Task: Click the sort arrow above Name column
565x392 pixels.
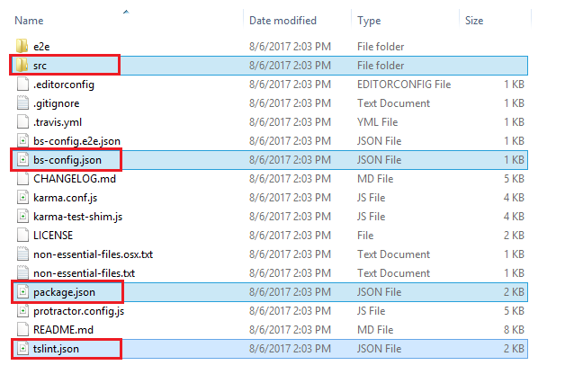Action: [126, 12]
